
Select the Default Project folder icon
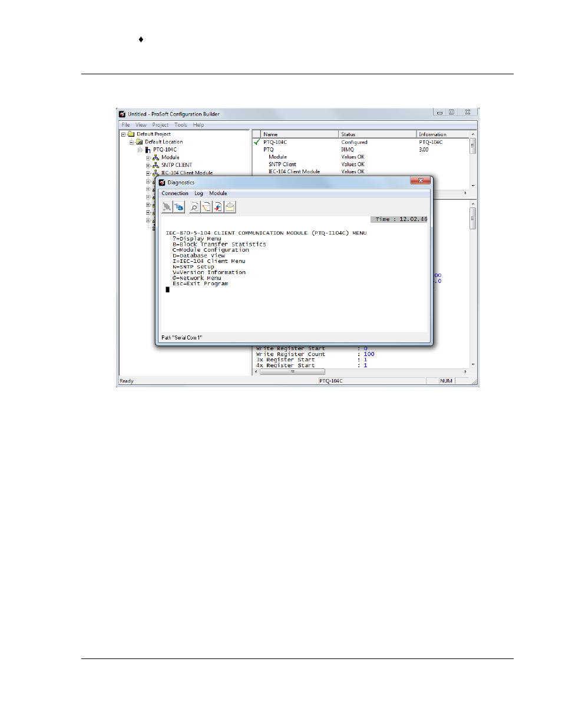[131, 134]
